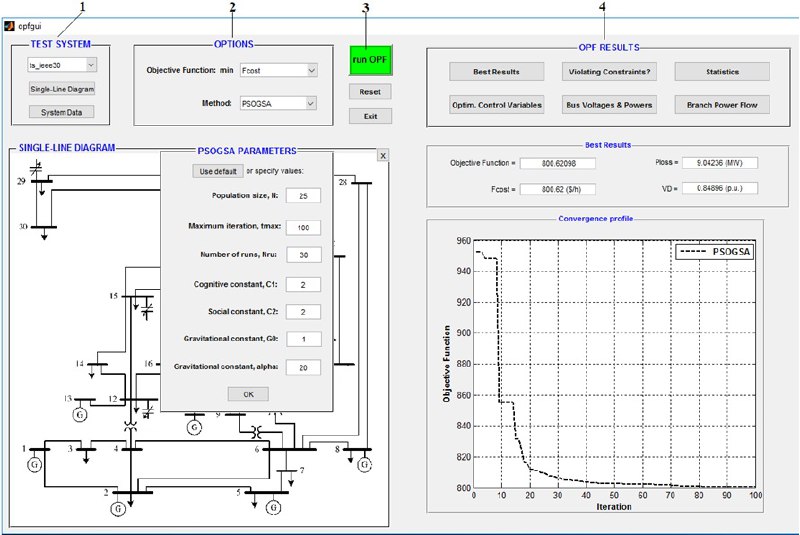The image size is (800, 535).
Task: Click the bus 14 label in diagram
Action: [x=80, y=364]
